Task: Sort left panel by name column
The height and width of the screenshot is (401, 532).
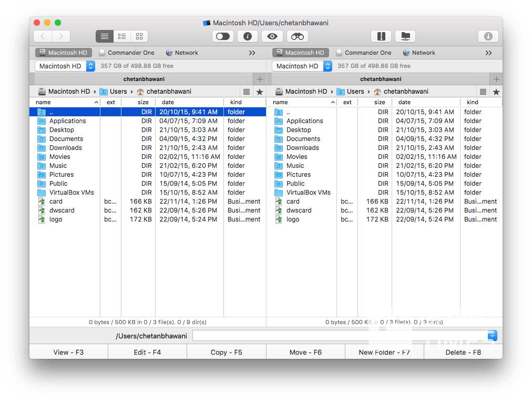Action: [65, 102]
